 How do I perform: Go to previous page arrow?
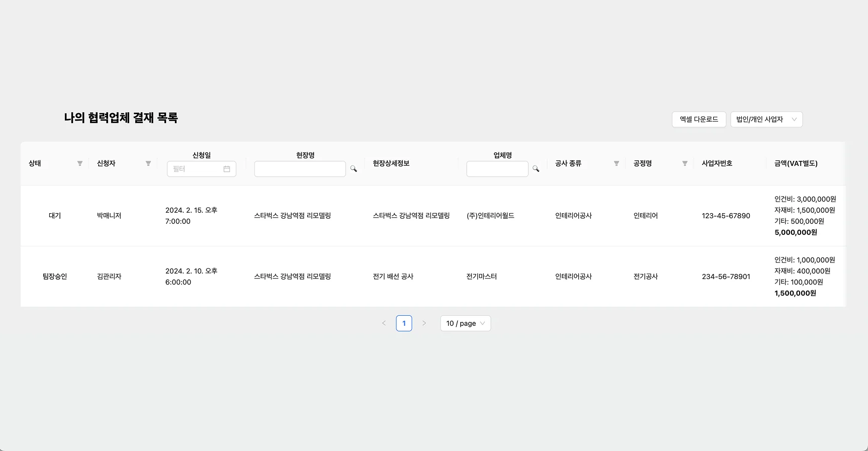[384, 323]
